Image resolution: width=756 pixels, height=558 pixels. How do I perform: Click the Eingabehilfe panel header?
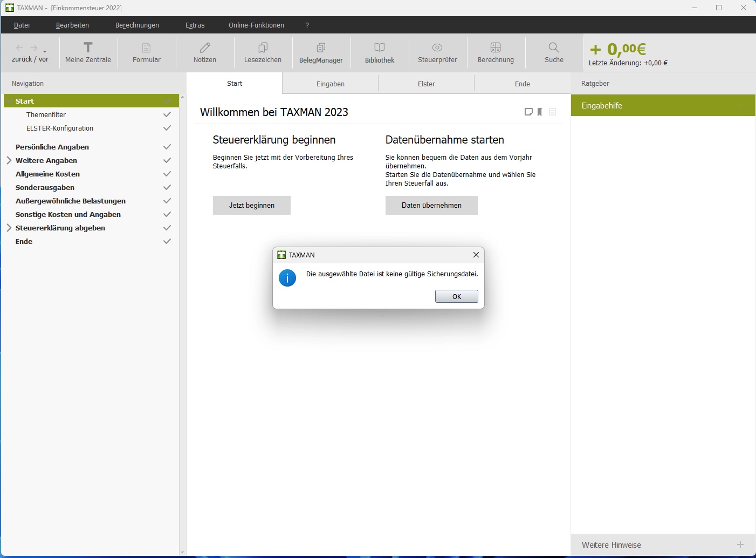(663, 105)
